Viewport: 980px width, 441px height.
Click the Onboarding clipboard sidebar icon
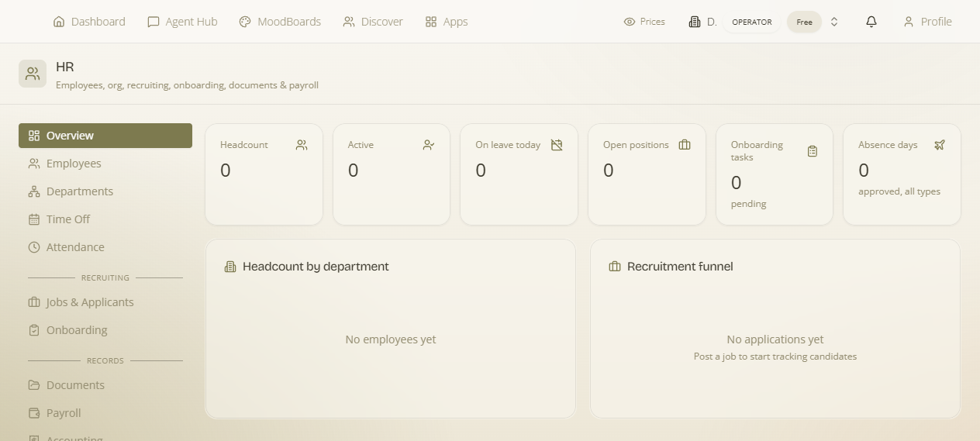34,330
